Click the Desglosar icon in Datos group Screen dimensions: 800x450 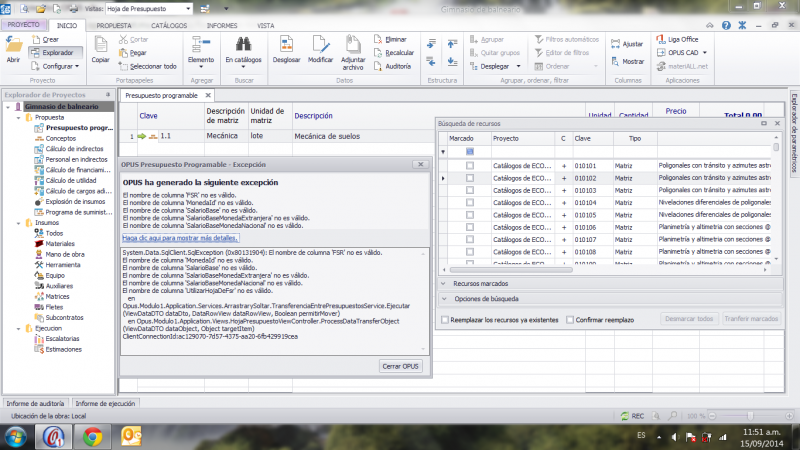(x=286, y=45)
